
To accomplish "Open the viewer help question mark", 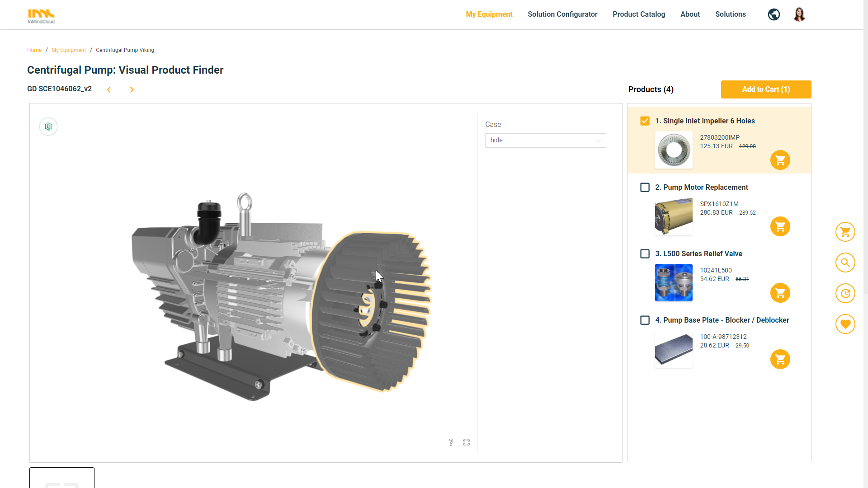I will tap(451, 442).
